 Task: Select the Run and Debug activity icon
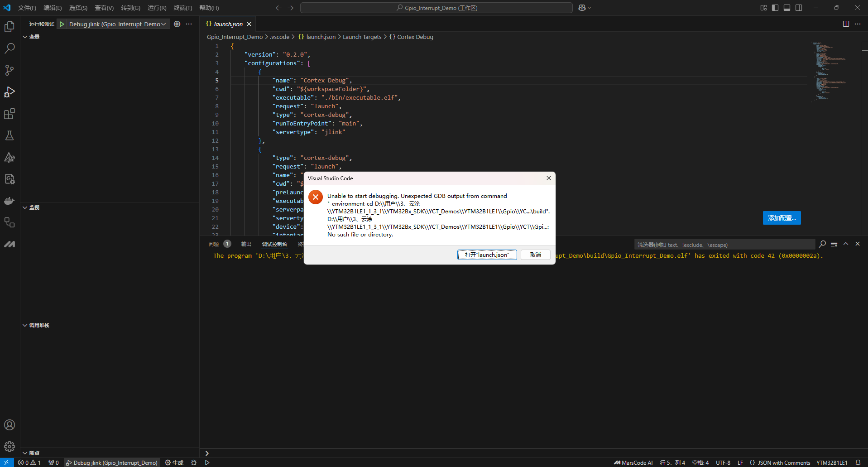[x=10, y=92]
